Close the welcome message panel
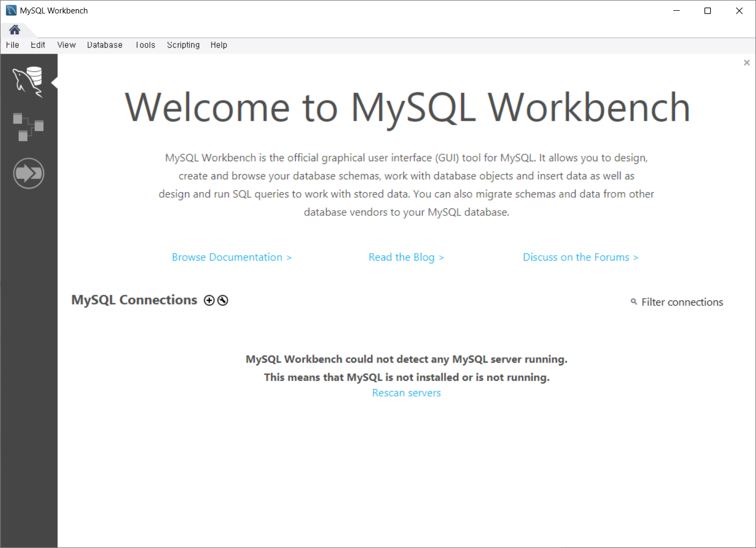The height and width of the screenshot is (548, 756). pyautogui.click(x=746, y=63)
